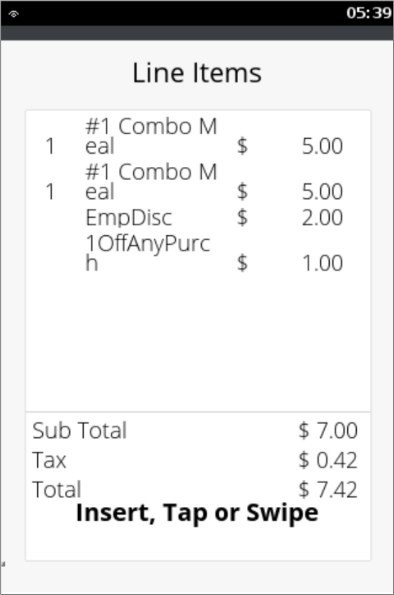Screen dimensions: 394x595
Task: Click the first combo meal 5.00 price
Action: (322, 146)
